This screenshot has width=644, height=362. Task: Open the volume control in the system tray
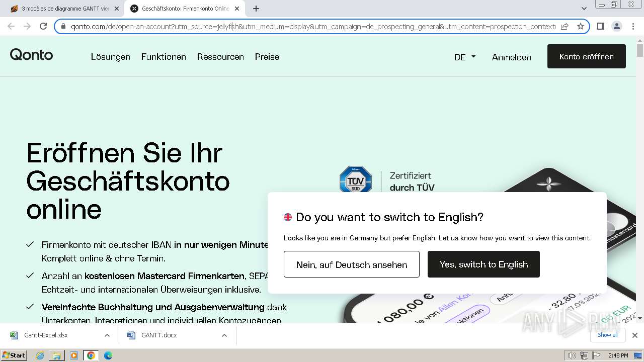(x=572, y=355)
